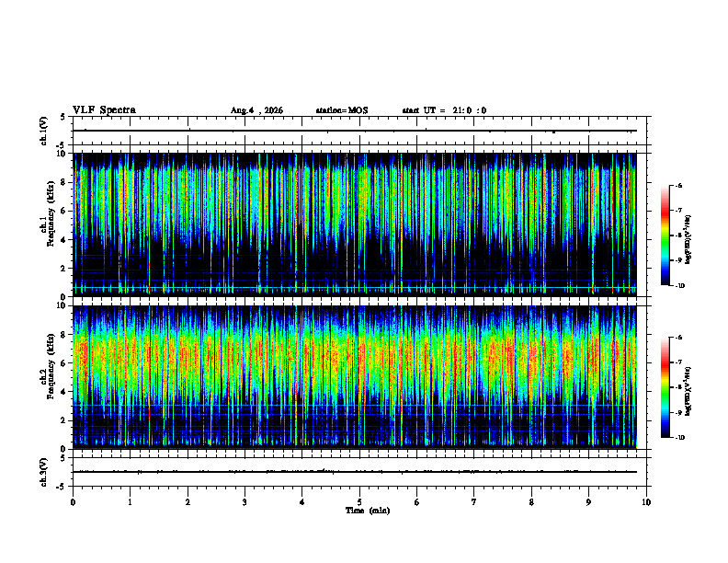The image size is (728, 563).
Task: Click time axis tick label "2"
Action: click(188, 502)
